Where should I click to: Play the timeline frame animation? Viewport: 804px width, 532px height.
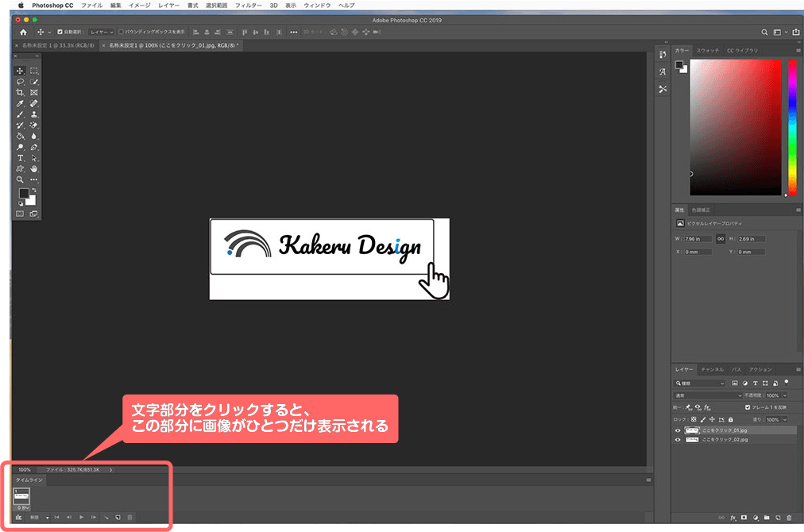point(81,517)
